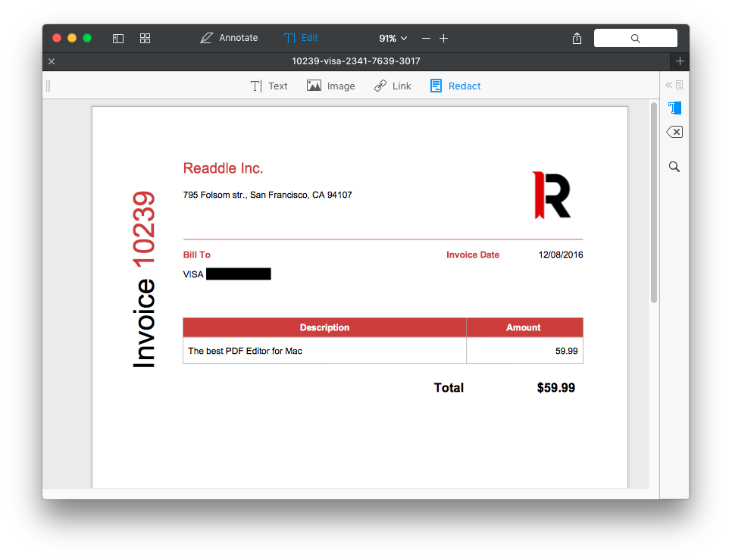The image size is (732, 560).
Task: Click the $59.99 total value
Action: [556, 388]
